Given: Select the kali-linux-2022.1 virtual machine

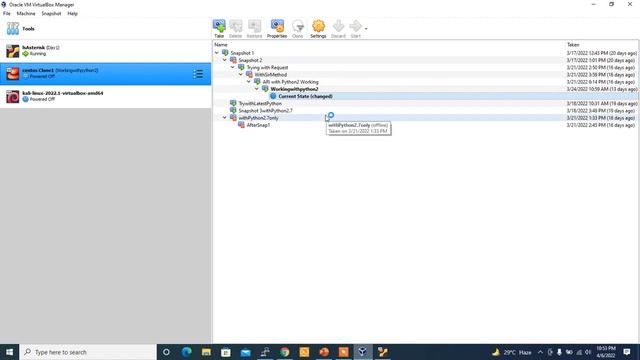Looking at the screenshot, I should point(105,96).
